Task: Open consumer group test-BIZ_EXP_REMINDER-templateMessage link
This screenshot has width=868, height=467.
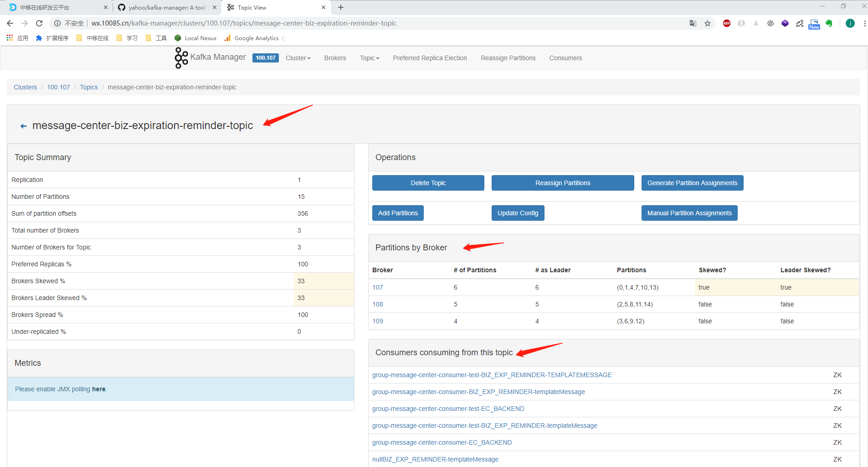Action: [x=484, y=425]
